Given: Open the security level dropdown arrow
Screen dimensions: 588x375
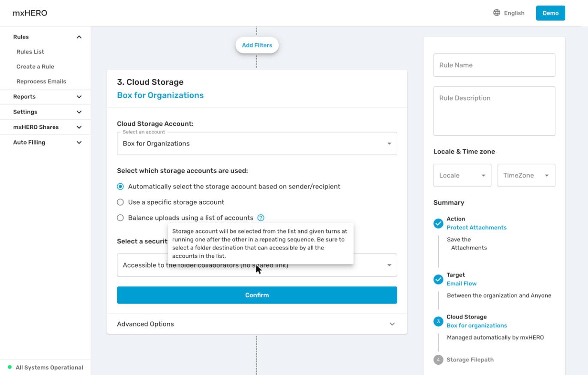Looking at the screenshot, I should pos(389,265).
